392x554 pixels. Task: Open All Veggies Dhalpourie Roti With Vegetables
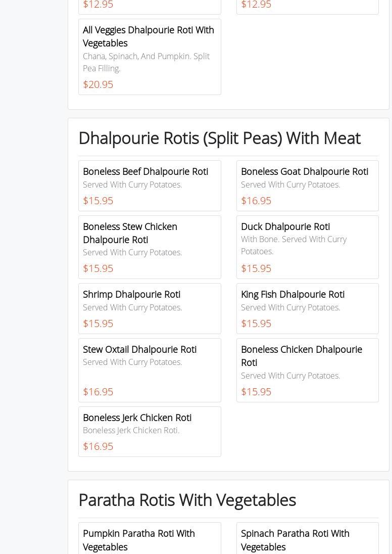pyautogui.click(x=148, y=36)
